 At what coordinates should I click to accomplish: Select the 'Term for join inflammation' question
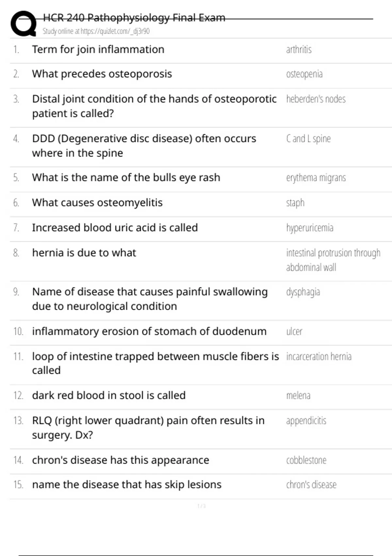click(x=98, y=49)
